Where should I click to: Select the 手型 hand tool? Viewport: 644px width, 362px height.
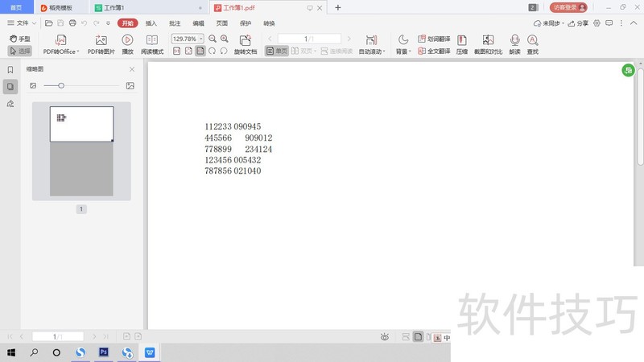(19, 39)
